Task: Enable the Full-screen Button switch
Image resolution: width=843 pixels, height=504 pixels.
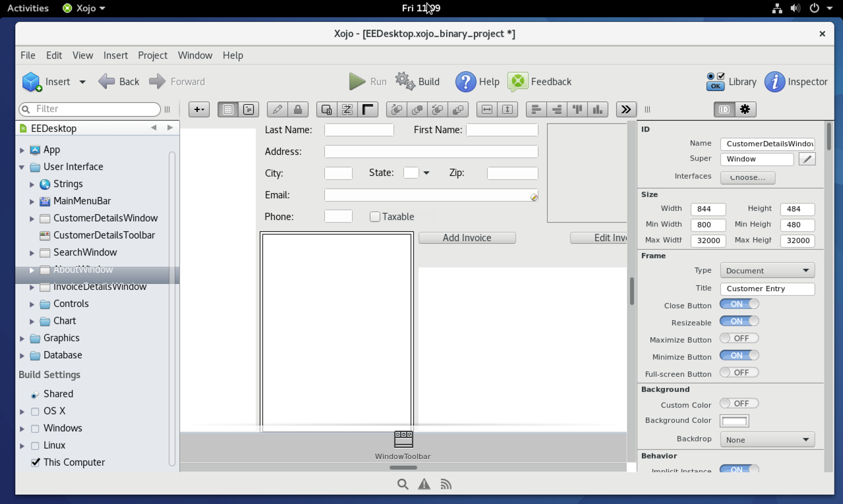Action: point(740,373)
